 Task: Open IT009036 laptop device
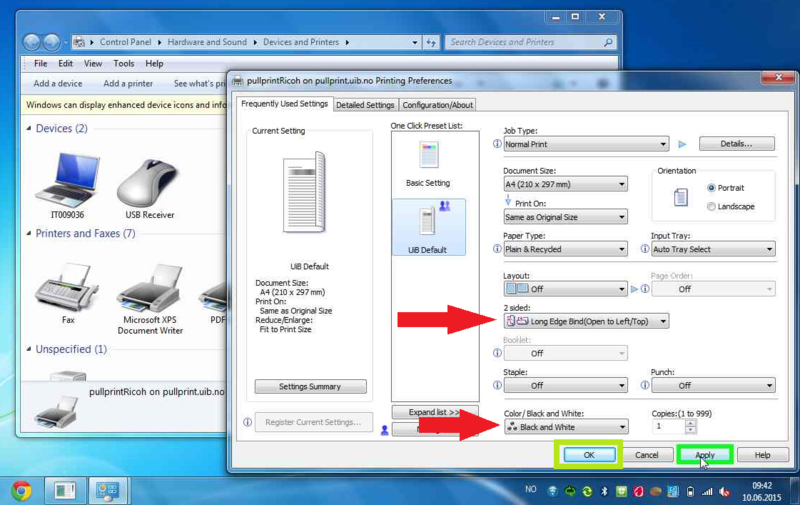[67, 186]
